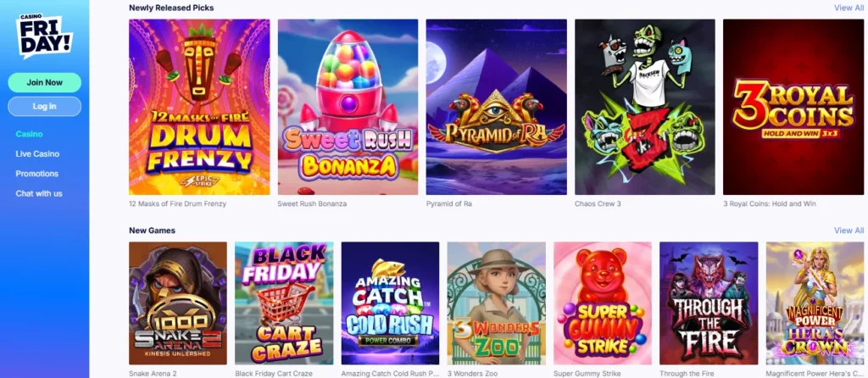Image resolution: width=868 pixels, height=378 pixels.
Task: Open 12 Masks of Fire Drum Frenzy game
Action: tap(199, 107)
